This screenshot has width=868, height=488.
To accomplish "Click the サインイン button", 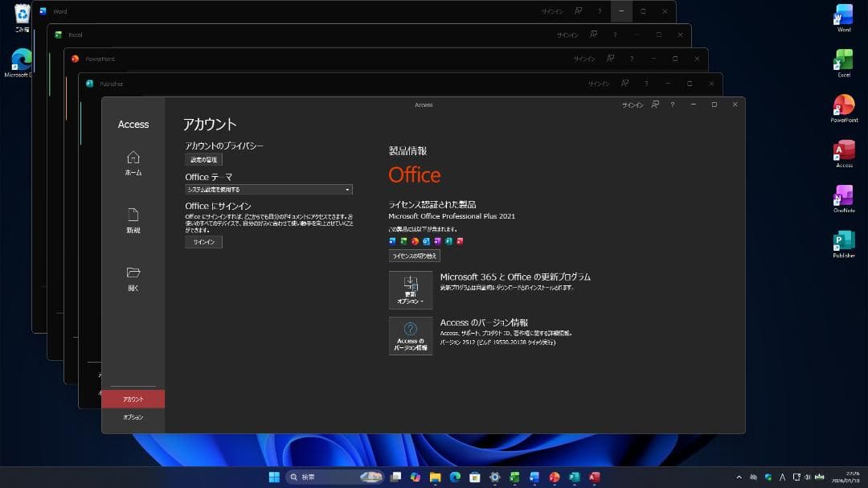I will 203,241.
